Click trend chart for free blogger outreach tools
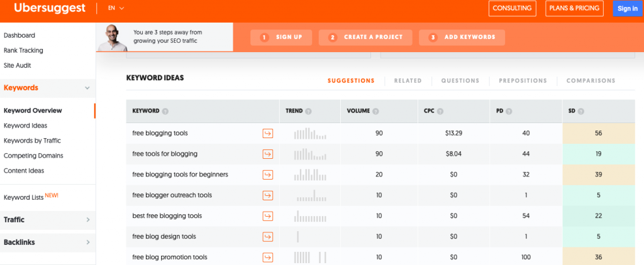 click(x=312, y=195)
